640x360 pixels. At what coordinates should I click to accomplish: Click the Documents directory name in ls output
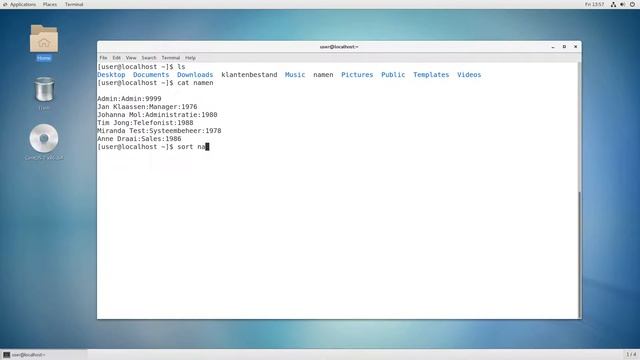151,75
